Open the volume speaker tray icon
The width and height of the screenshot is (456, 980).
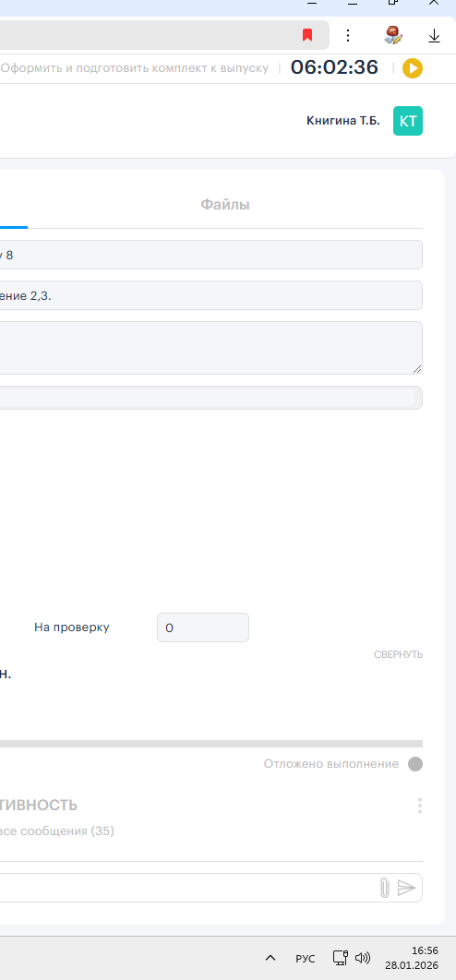click(362, 958)
